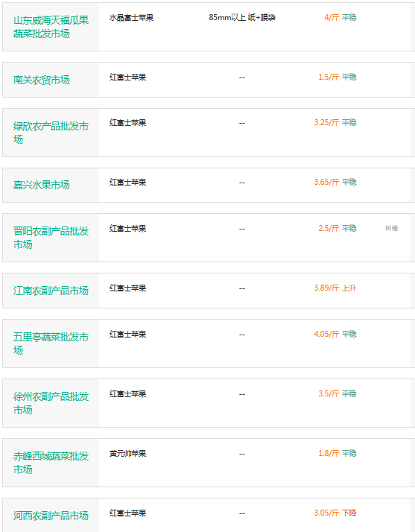Open 五里亭蔬菜批发市场 market link
This screenshot has height=532, width=415.
point(51,343)
